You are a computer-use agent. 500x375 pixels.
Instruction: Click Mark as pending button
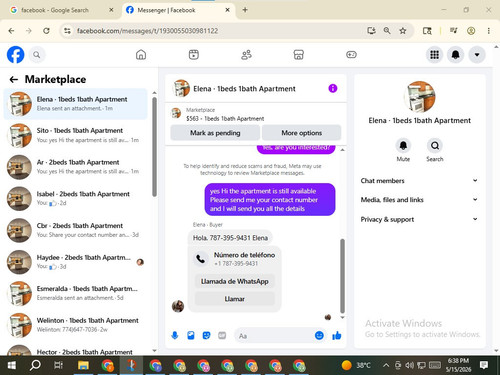pyautogui.click(x=215, y=133)
